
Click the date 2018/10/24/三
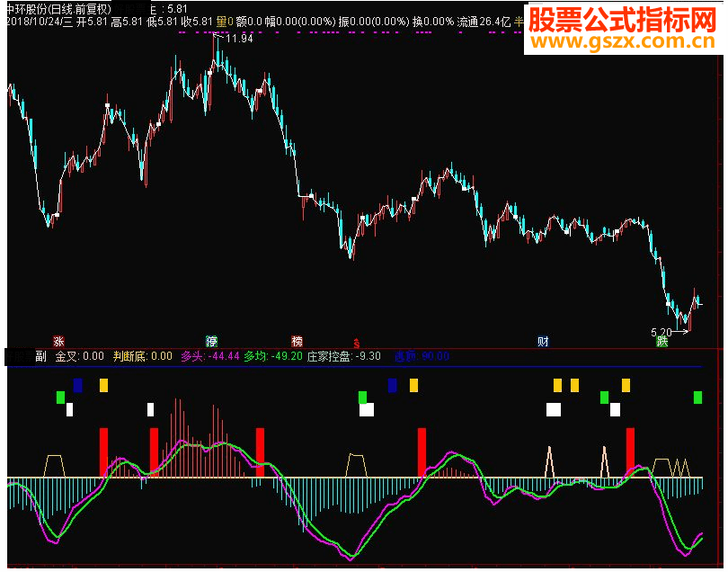(x=40, y=22)
